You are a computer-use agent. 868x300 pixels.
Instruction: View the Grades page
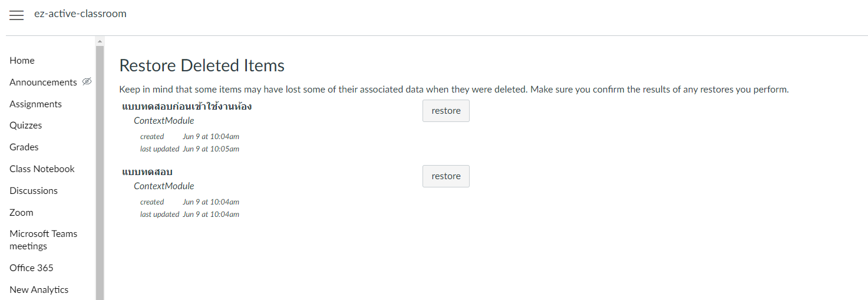[24, 147]
